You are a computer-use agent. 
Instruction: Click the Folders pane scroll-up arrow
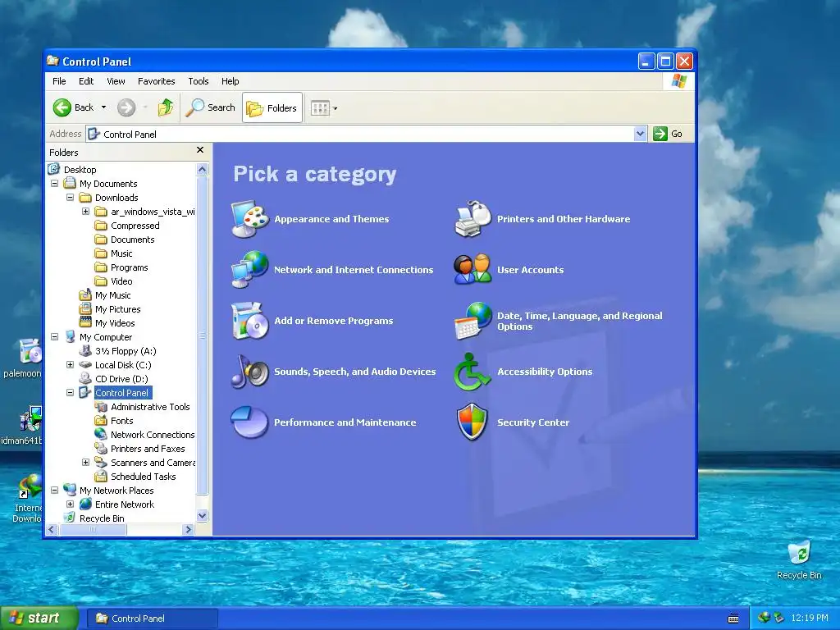[202, 169]
